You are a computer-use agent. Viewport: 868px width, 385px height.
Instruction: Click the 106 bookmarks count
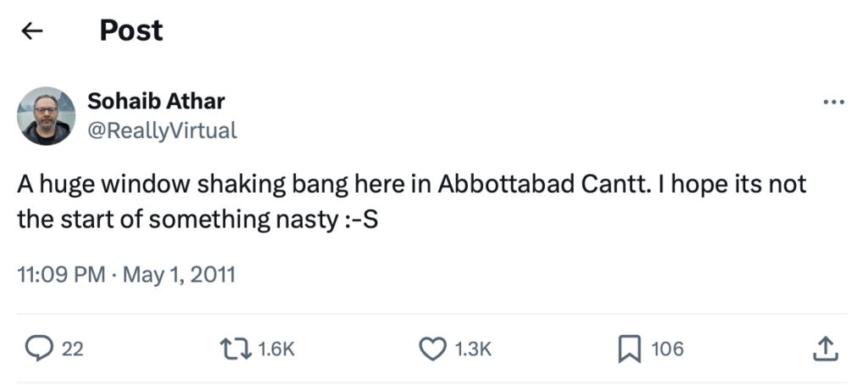click(667, 349)
